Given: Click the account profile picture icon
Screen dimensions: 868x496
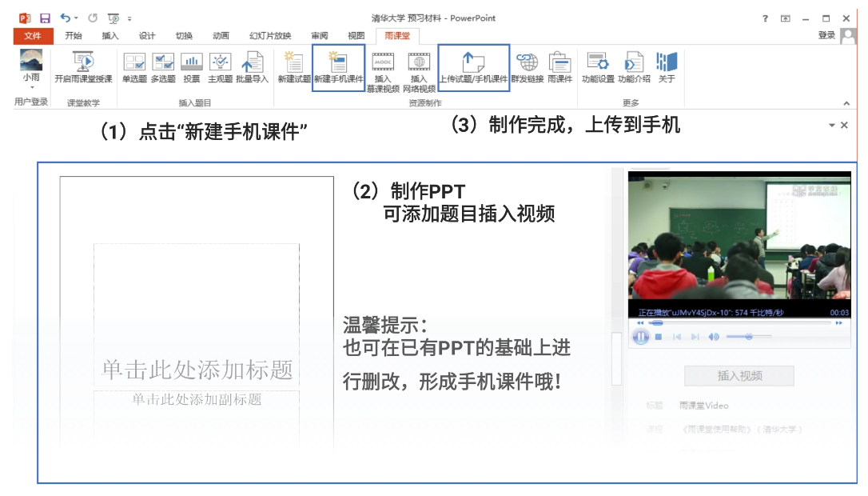Looking at the screenshot, I should coord(847,36).
